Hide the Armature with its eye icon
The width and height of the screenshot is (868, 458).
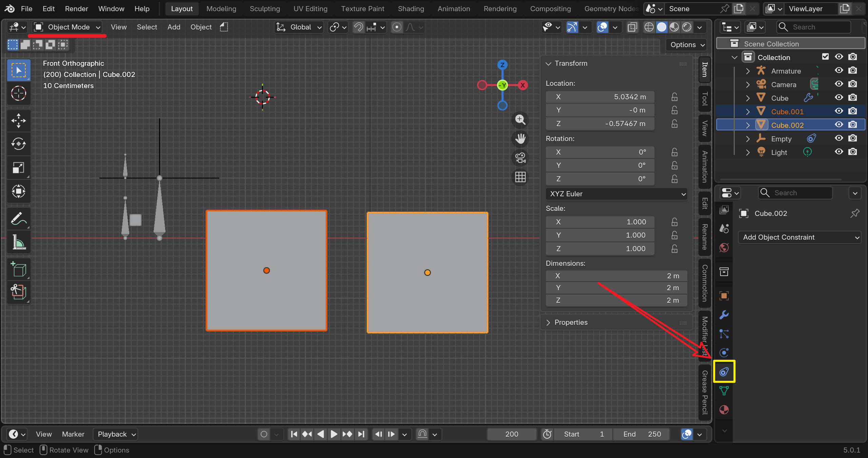(839, 71)
